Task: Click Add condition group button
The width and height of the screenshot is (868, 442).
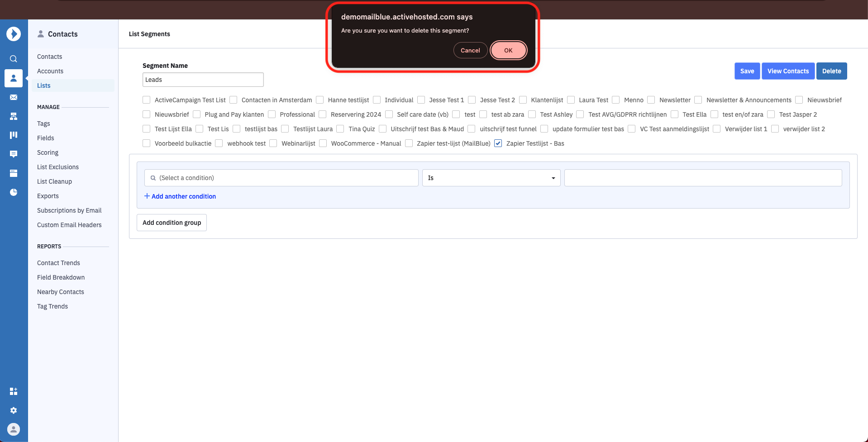Action: click(172, 223)
